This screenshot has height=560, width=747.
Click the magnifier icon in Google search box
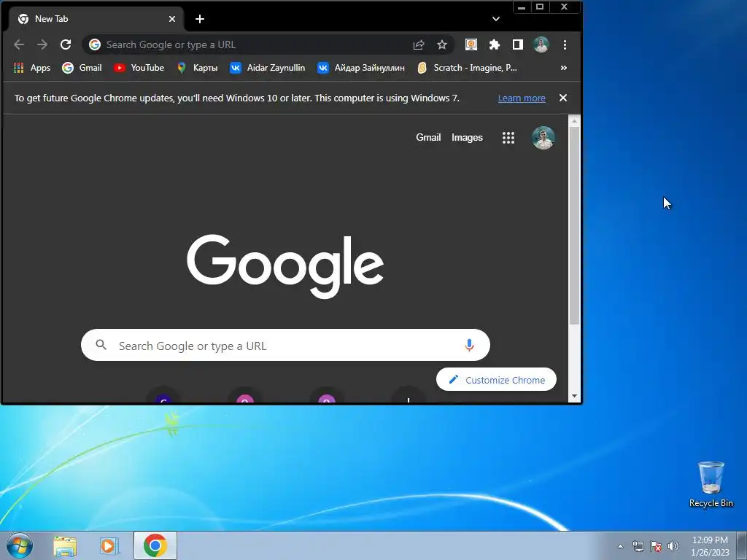pos(101,345)
